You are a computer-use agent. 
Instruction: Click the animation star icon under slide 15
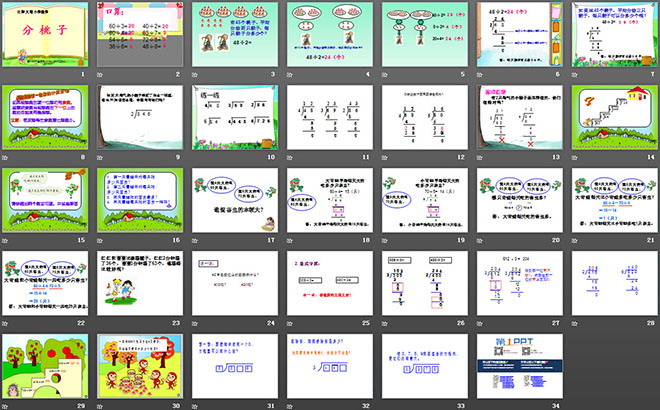click(5, 240)
